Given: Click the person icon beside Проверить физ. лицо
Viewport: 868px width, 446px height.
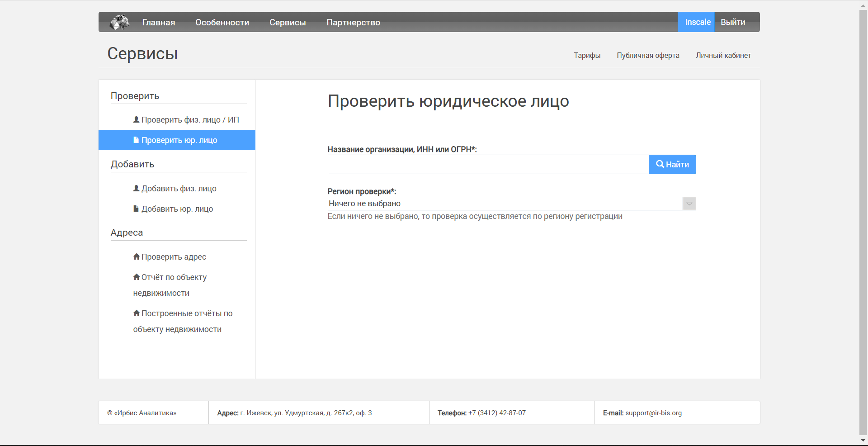Looking at the screenshot, I should coord(136,119).
